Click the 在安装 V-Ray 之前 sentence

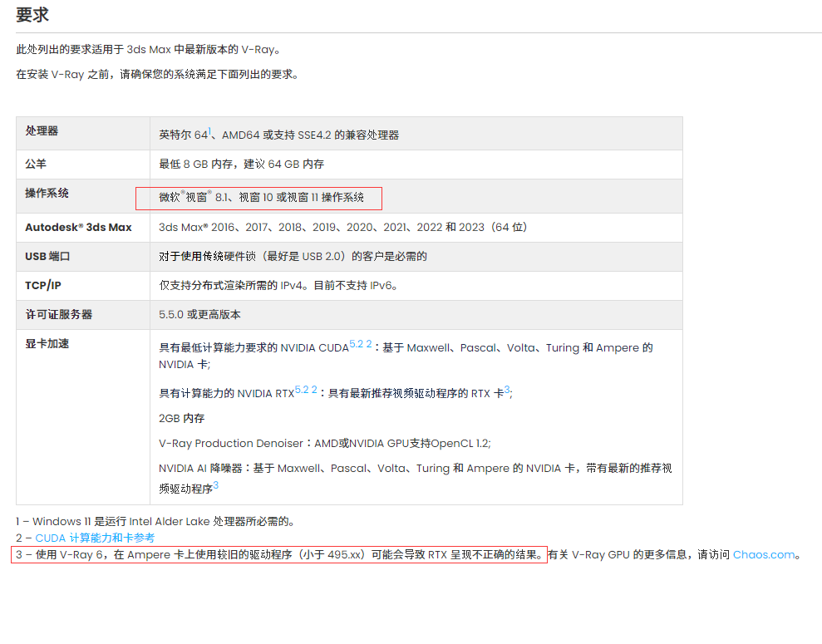[157, 75]
